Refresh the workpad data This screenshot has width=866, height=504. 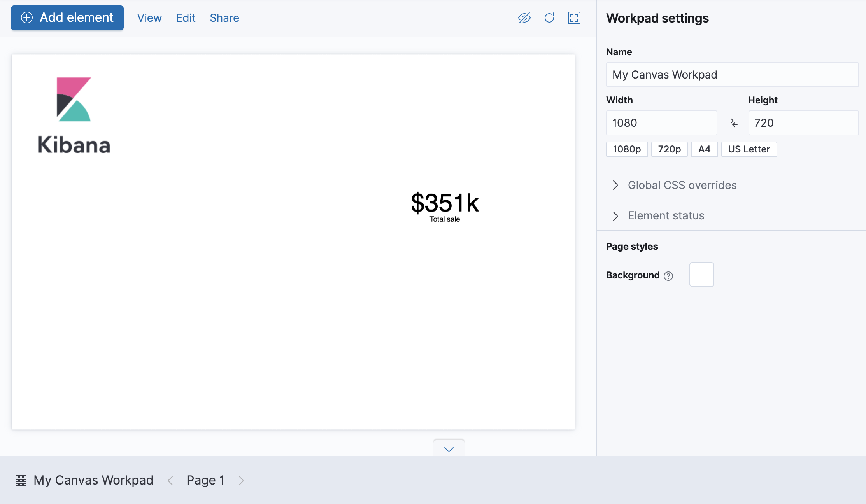tap(549, 18)
